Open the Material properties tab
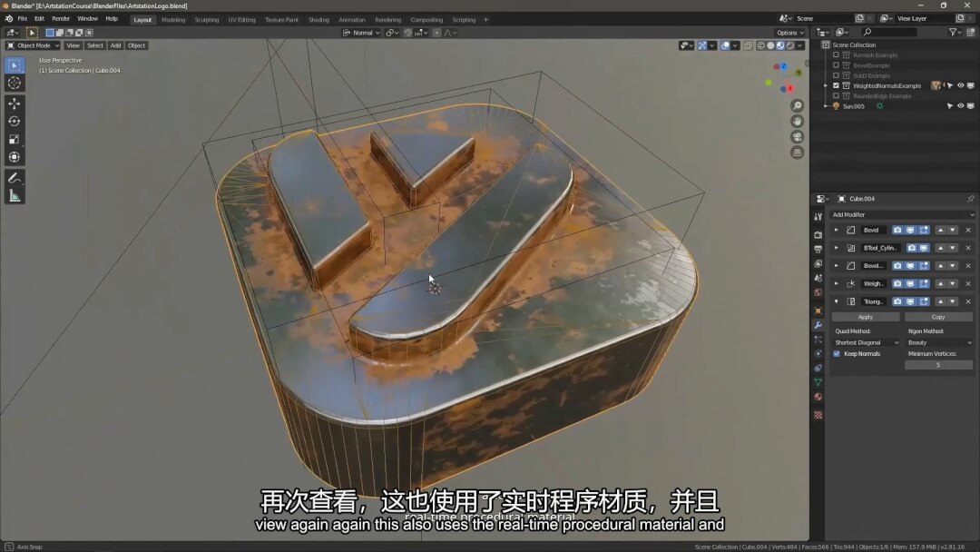This screenshot has height=552, width=980. point(818,397)
